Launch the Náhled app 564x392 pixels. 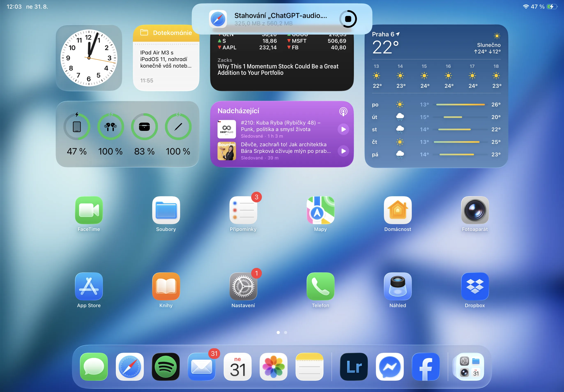click(397, 286)
